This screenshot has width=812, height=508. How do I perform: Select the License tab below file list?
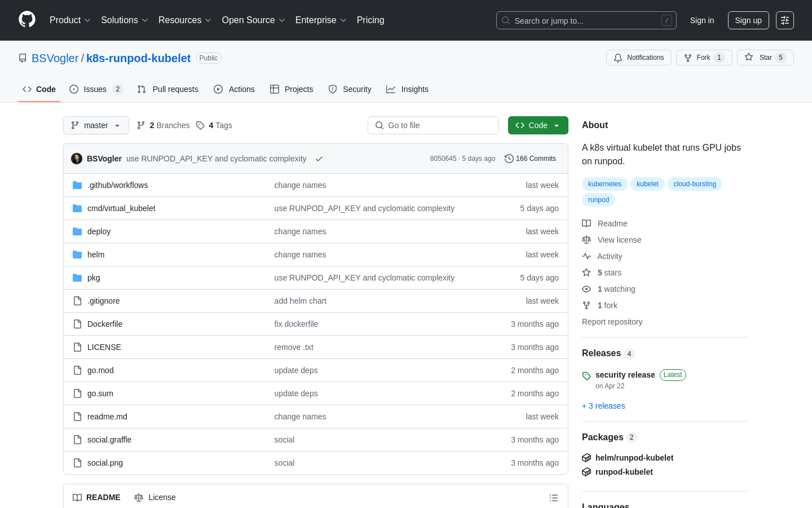(x=155, y=497)
